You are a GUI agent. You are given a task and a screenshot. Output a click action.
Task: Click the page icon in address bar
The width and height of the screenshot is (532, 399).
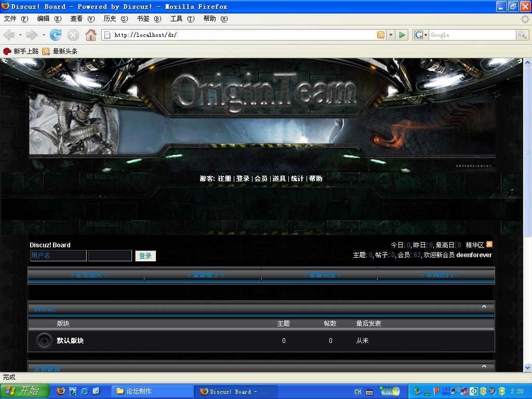(107, 35)
